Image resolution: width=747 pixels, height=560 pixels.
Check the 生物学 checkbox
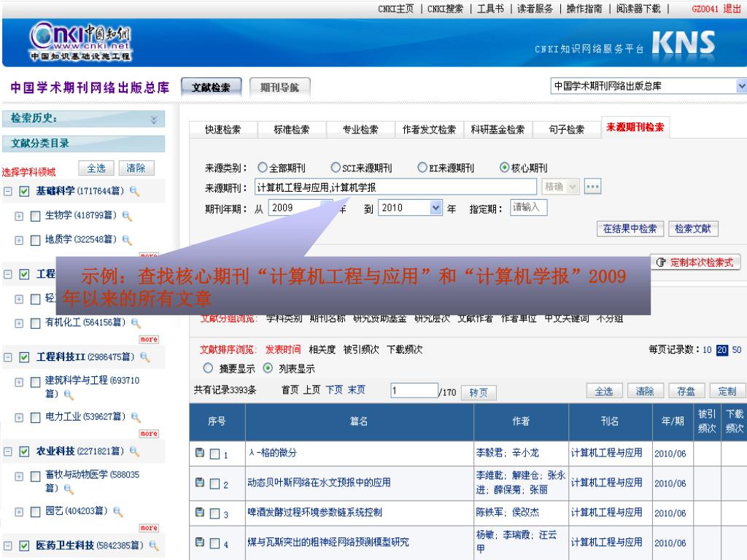pyautogui.click(x=35, y=216)
